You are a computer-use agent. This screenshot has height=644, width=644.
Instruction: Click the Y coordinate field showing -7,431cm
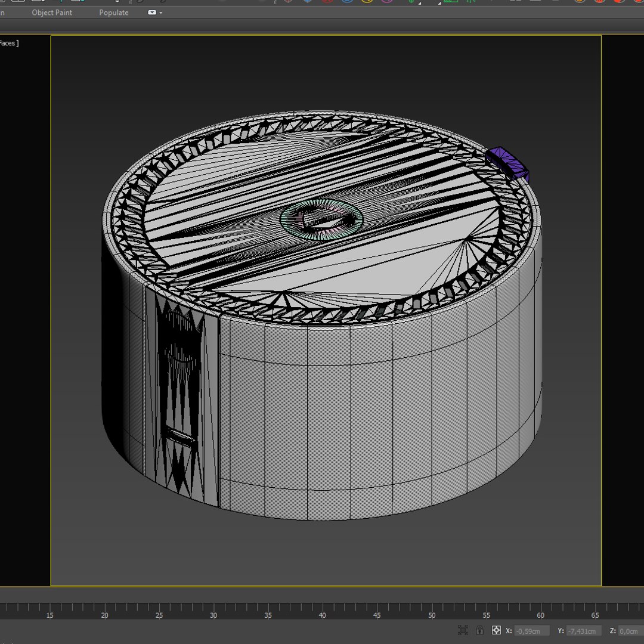click(583, 631)
